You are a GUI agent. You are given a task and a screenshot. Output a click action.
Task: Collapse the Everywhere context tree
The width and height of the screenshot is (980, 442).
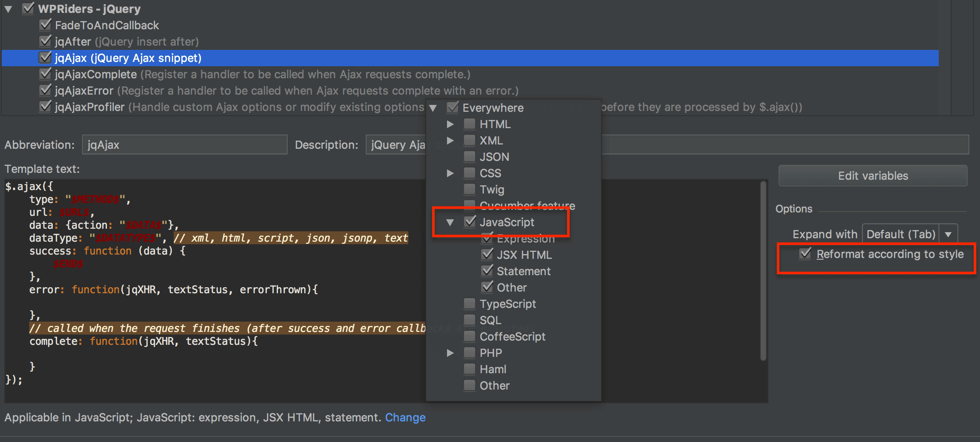tap(433, 108)
